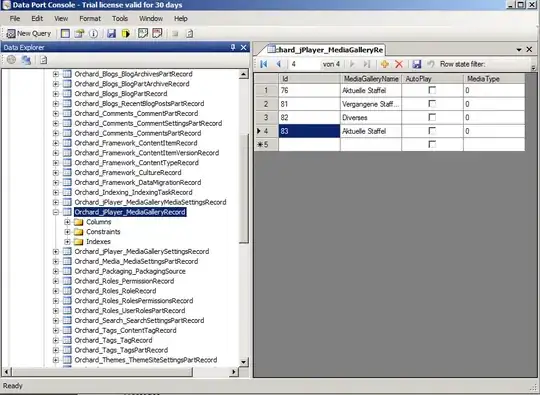
Task: Toggle AutoPlay checkbox for Id 76
Action: (x=432, y=90)
